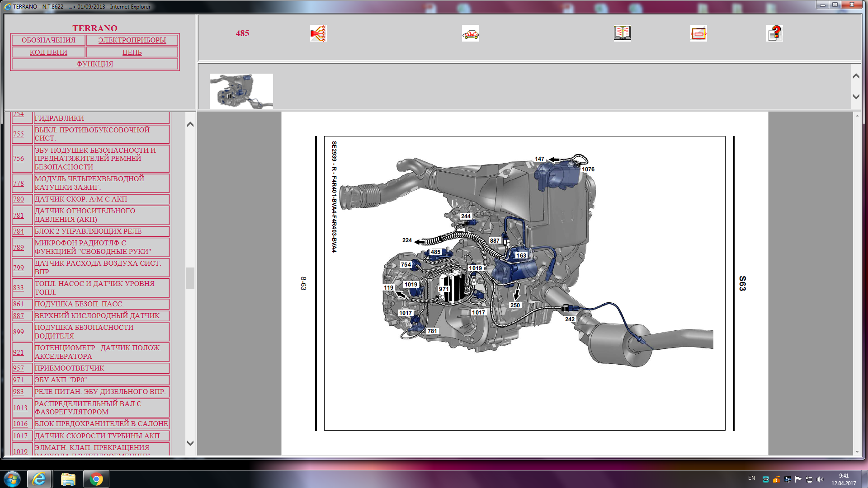The image size is (868, 488).
Task: Open component code 755 link
Action: [x=19, y=134]
